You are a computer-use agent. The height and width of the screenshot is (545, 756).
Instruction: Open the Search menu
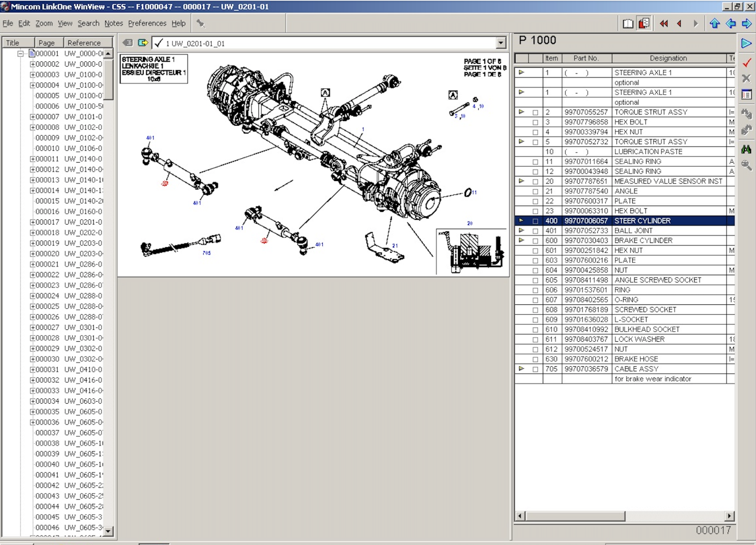click(x=88, y=23)
